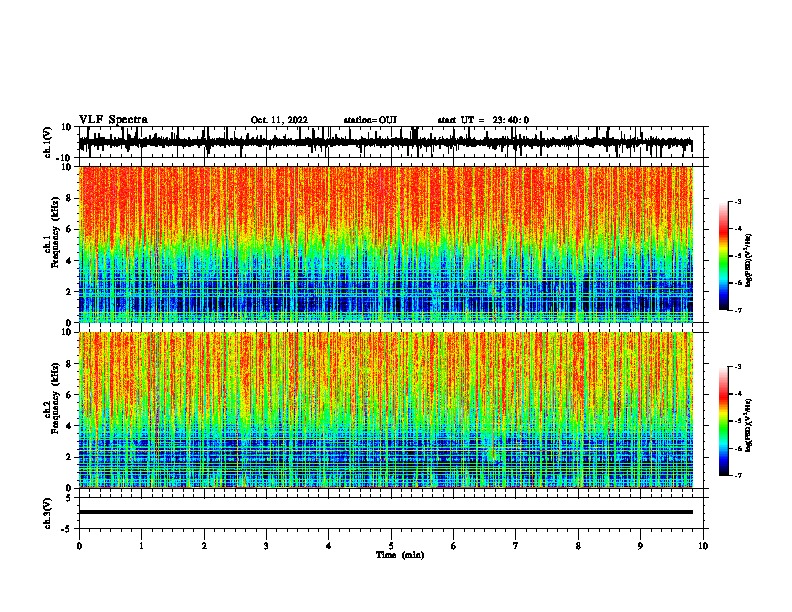
Task: Click the 'station=OUJ' label
Action: click(x=370, y=120)
